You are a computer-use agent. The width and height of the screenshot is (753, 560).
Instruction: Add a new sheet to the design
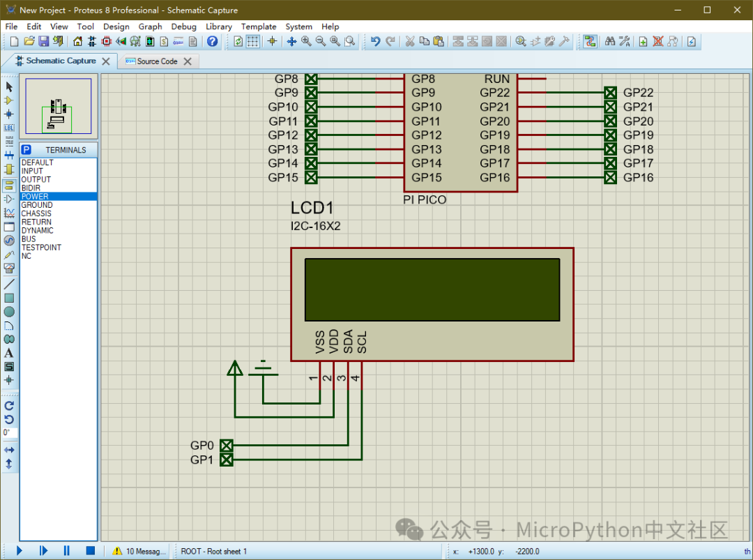click(x=643, y=42)
